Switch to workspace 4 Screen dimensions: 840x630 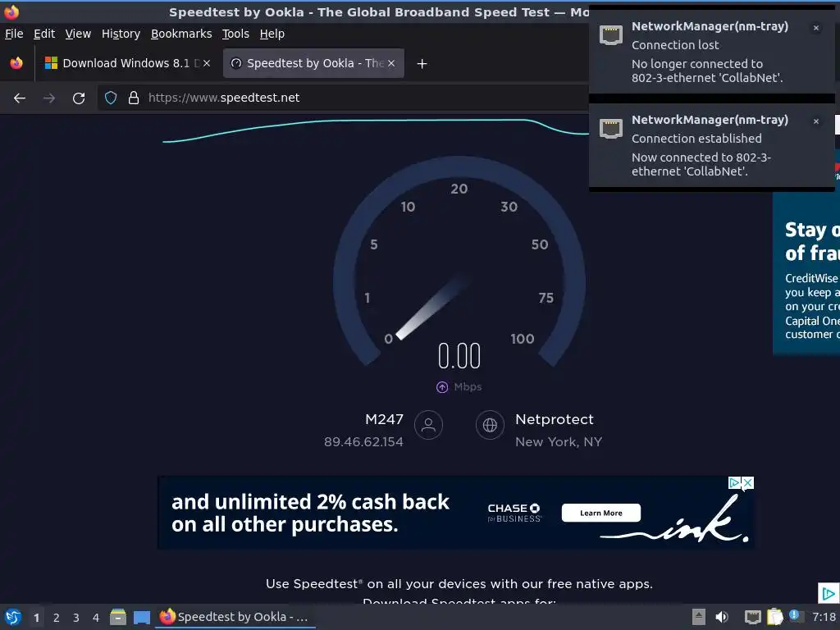coord(96,618)
